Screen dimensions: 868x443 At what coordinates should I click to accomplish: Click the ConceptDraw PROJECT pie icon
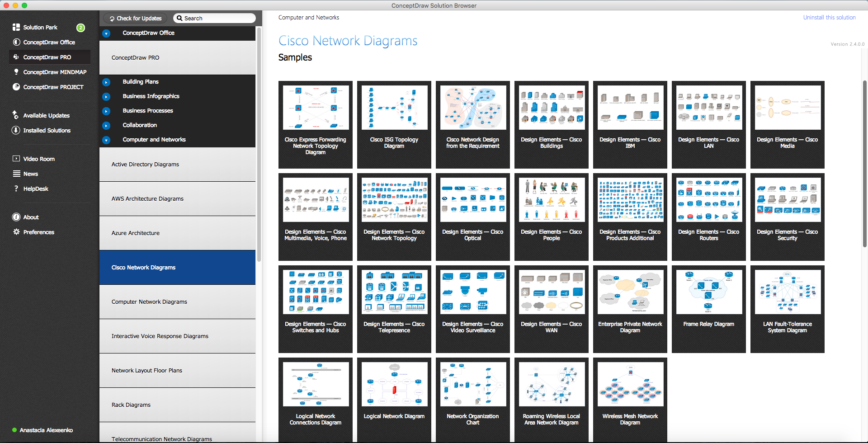[16, 87]
